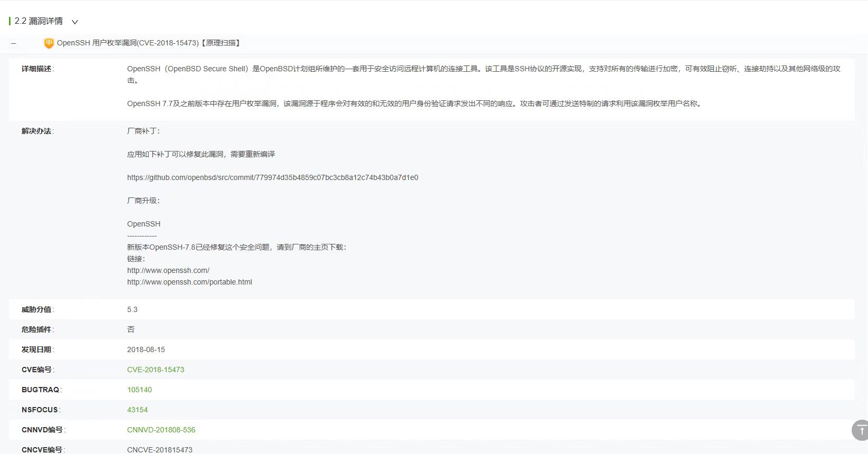This screenshot has height=454, width=868.
Task: Click the back-to-top arrow button
Action: (861, 430)
